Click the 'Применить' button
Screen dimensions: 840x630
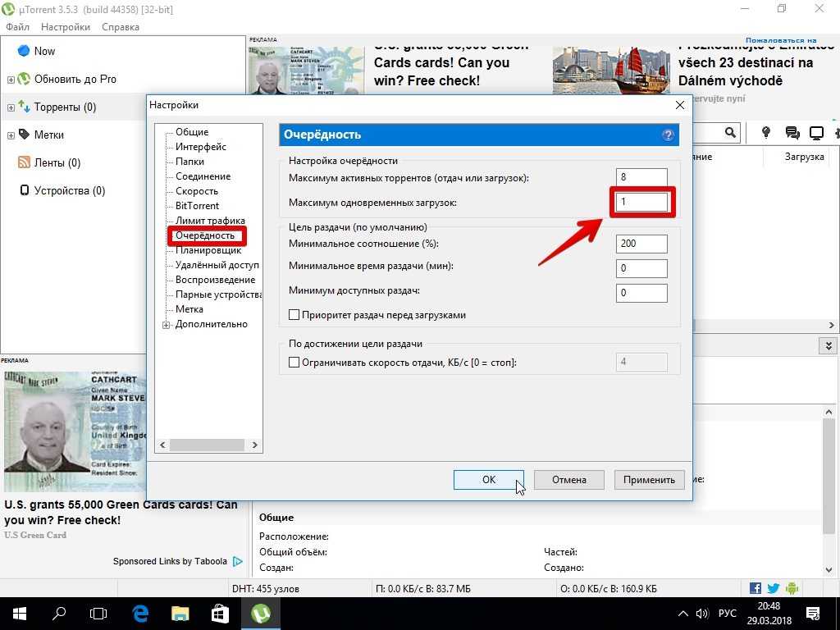click(648, 480)
